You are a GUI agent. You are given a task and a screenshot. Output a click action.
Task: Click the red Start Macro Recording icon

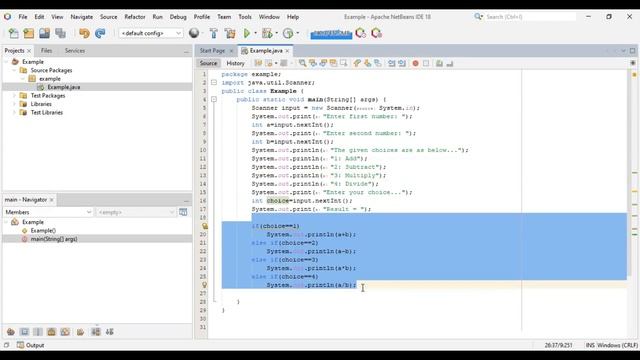point(416,63)
